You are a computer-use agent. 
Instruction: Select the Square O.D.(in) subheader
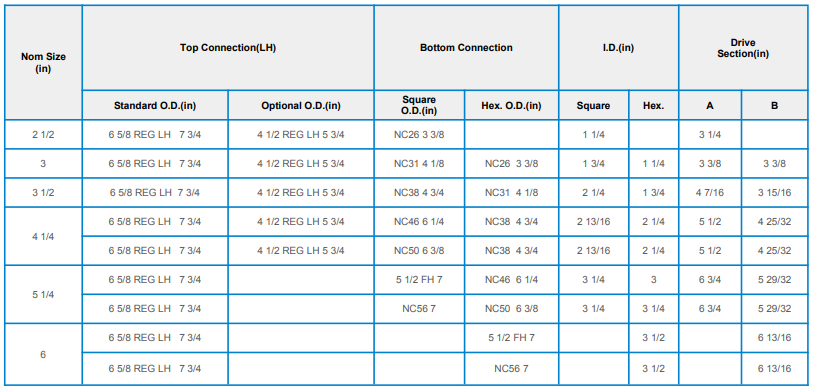tap(419, 105)
